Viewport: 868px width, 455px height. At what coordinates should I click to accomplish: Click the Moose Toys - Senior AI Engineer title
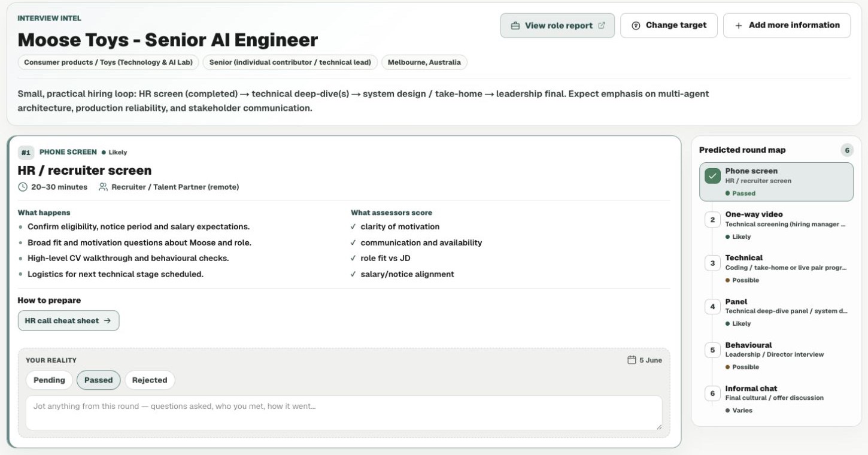click(168, 40)
